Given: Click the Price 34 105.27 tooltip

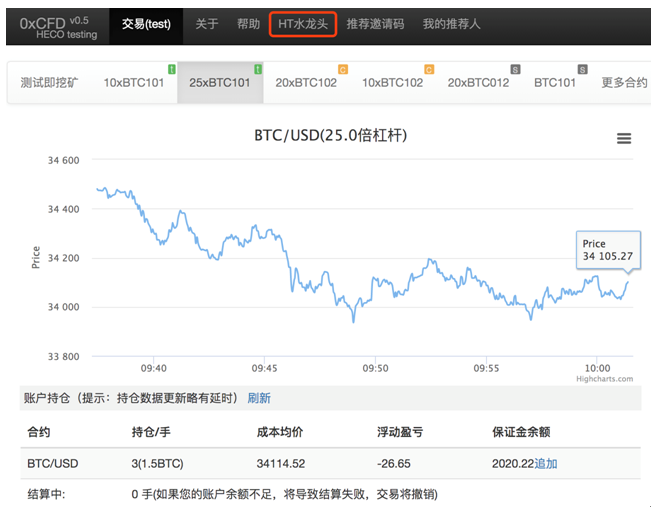Looking at the screenshot, I should [x=608, y=250].
